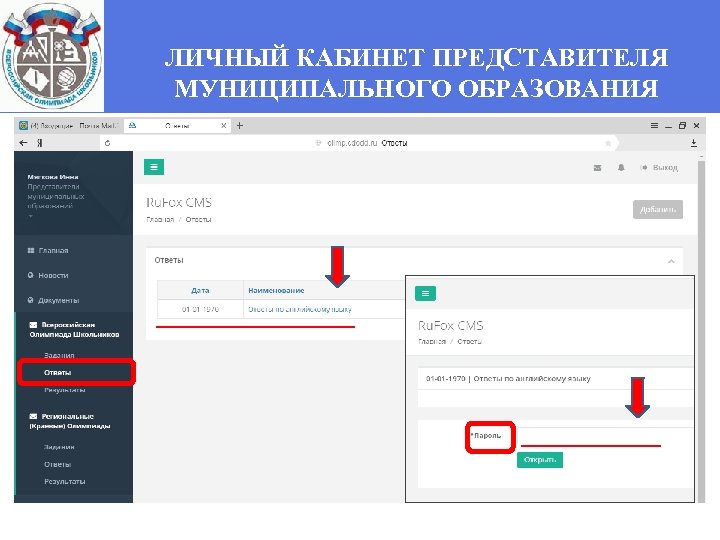This screenshot has width=720, height=540.
Task: Select the Ответы browser tab
Action: [177, 125]
